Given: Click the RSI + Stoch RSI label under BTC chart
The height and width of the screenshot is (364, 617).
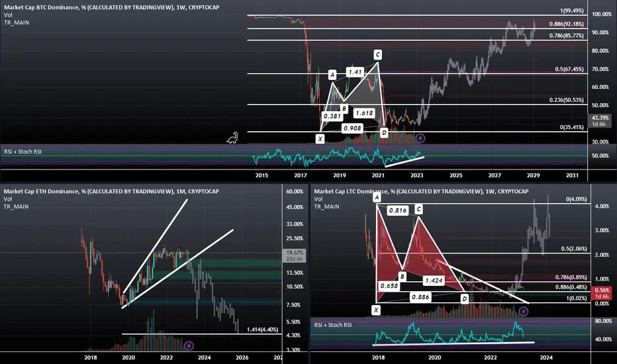Looking at the screenshot, I should click(x=23, y=152).
